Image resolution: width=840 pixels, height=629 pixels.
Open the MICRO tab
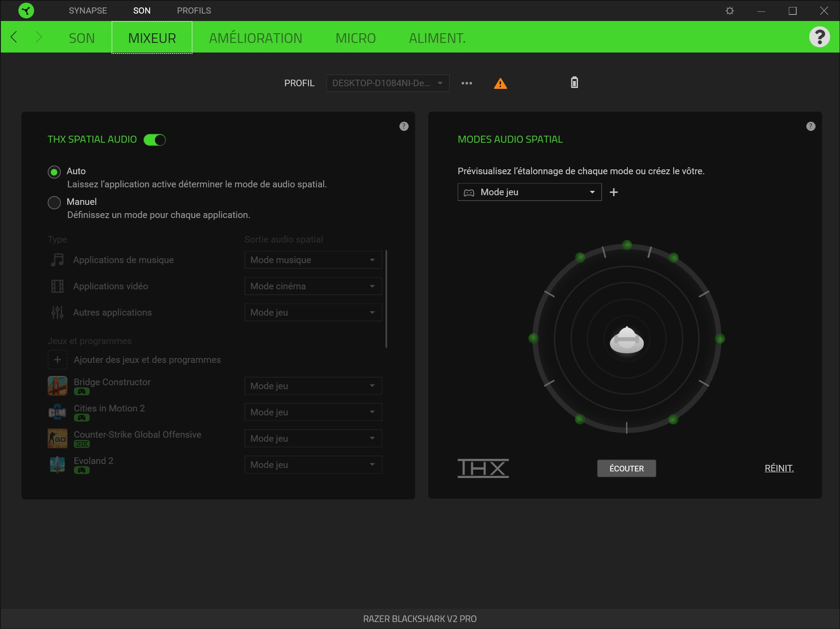click(x=355, y=38)
